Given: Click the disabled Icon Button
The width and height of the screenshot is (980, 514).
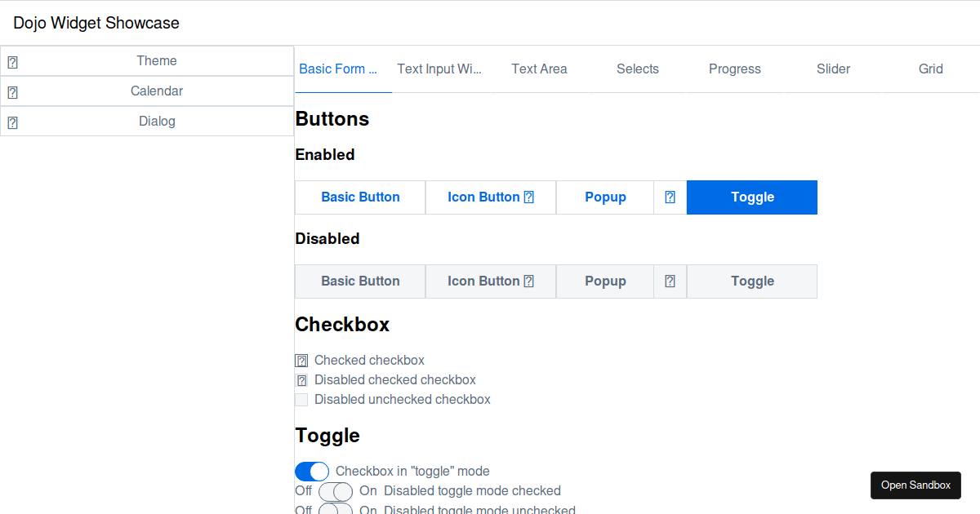Looking at the screenshot, I should point(491,281).
